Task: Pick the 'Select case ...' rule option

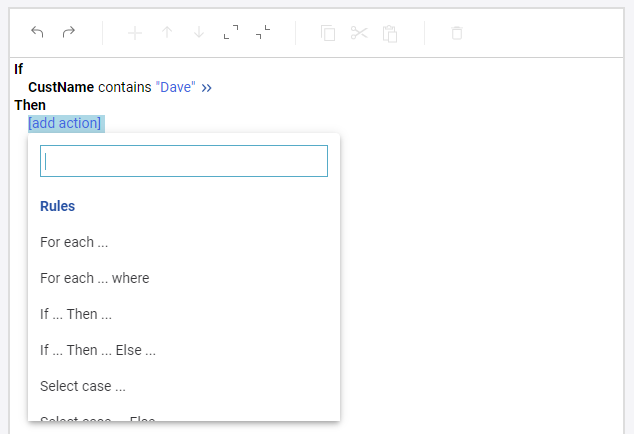Action: [82, 386]
